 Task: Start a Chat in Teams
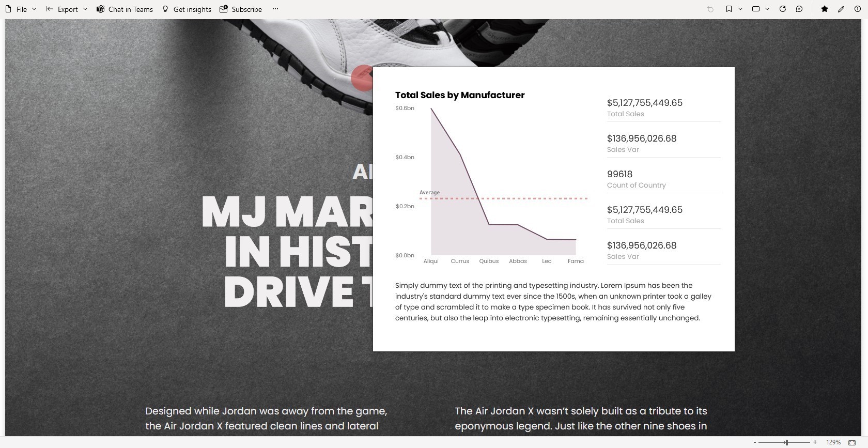(125, 9)
